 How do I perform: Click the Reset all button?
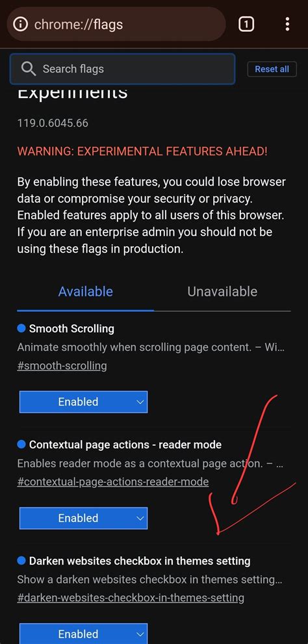tap(272, 69)
